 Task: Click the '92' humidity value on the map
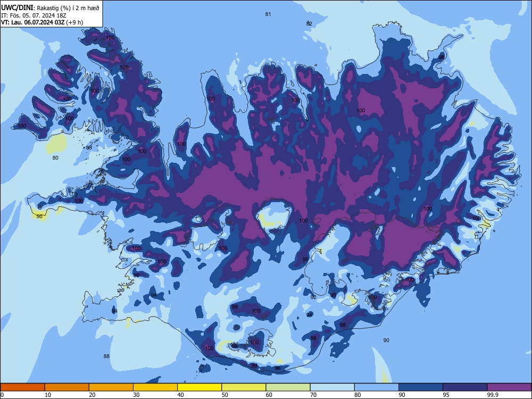[313, 297]
